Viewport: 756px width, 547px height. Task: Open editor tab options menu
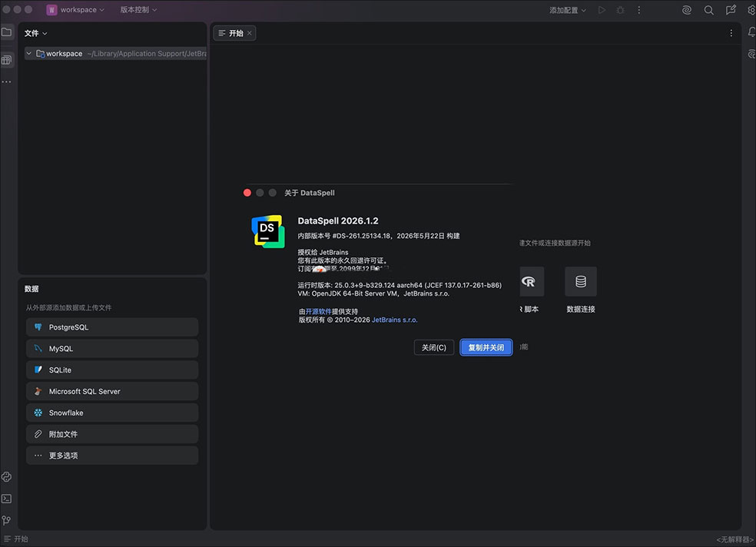731,33
